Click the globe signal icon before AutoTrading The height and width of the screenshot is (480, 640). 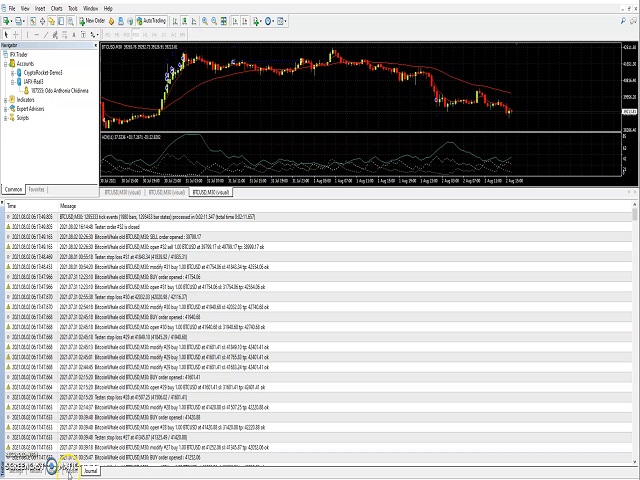(130, 21)
